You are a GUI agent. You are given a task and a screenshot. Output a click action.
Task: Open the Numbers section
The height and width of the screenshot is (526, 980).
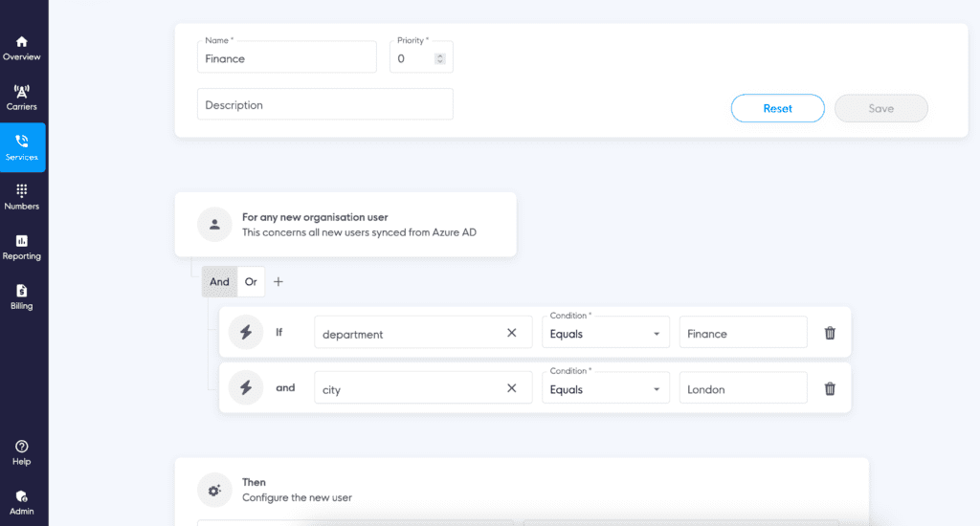[22, 197]
